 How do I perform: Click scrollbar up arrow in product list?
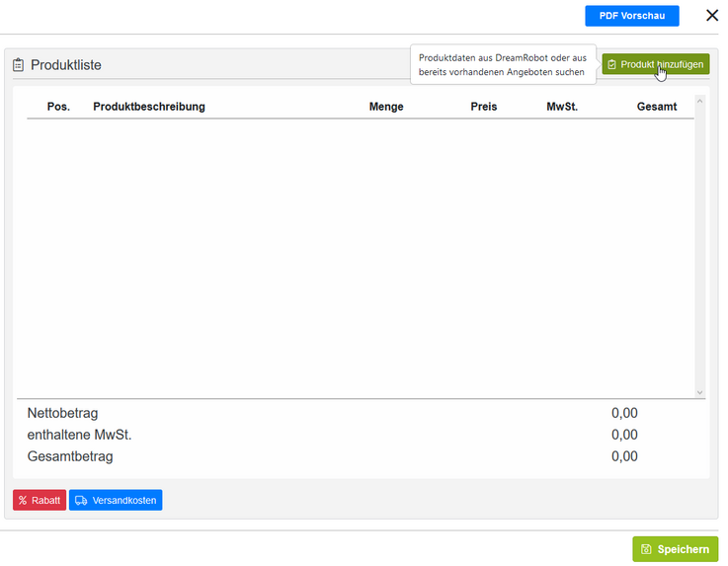point(699,101)
